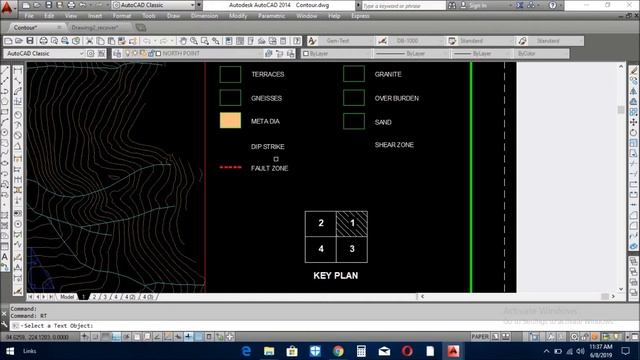Select the Line draw tool
Screen dimensions: 640x360
[x=5, y=71]
